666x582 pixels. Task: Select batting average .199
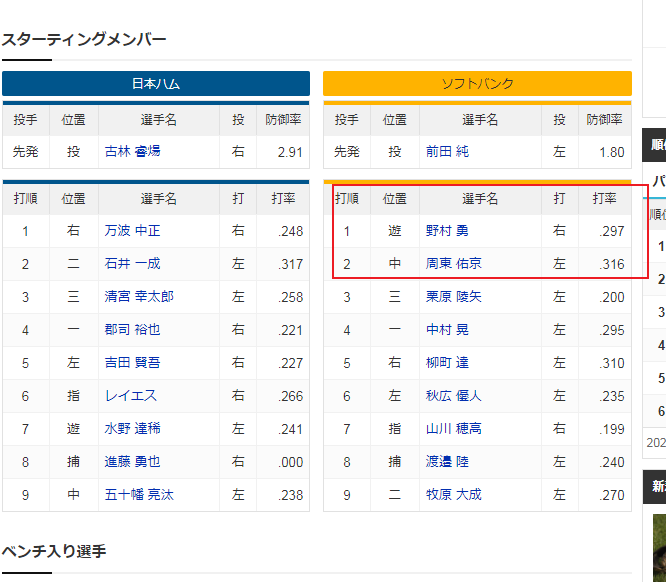(612, 429)
